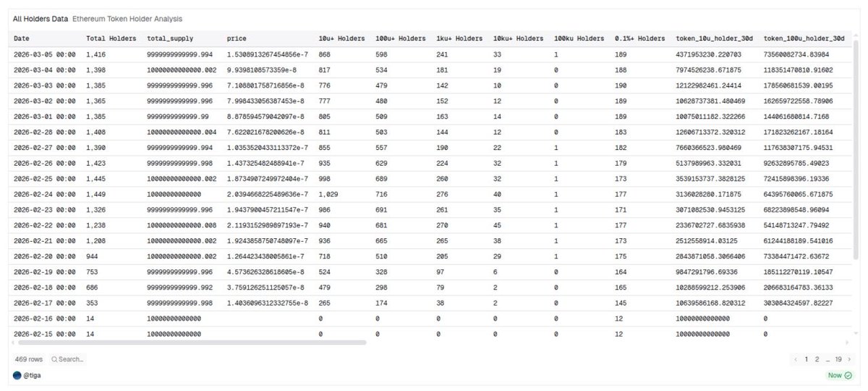Sort by the total_supply column header

[x=170, y=38]
